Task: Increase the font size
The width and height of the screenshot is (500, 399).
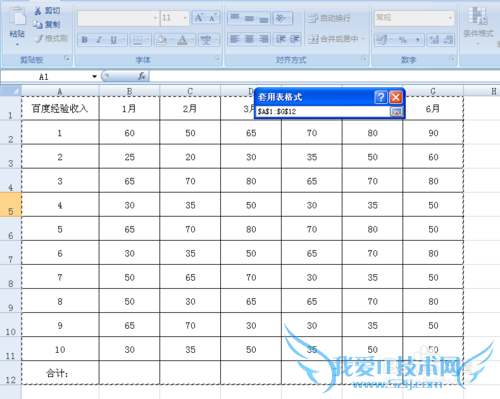Action: coord(199,18)
